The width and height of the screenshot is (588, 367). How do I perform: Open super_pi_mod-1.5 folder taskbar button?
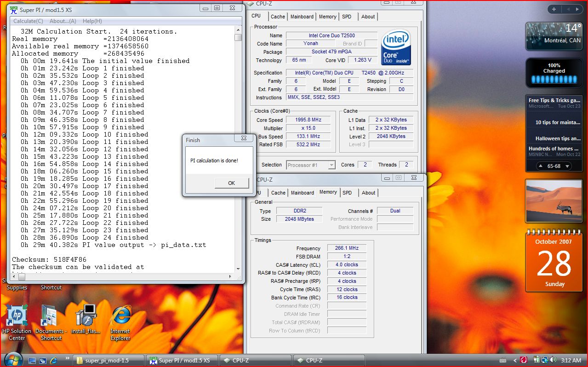point(109,361)
